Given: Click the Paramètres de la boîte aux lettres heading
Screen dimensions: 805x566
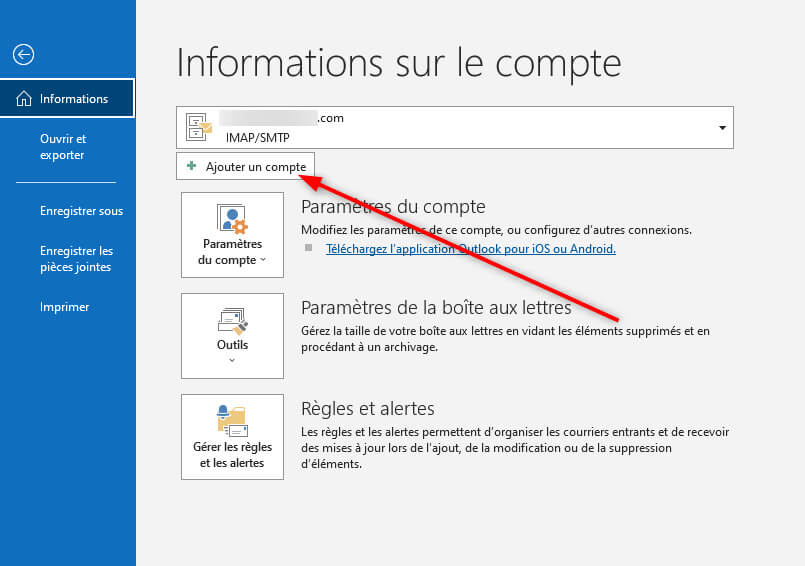Looking at the screenshot, I should click(436, 308).
